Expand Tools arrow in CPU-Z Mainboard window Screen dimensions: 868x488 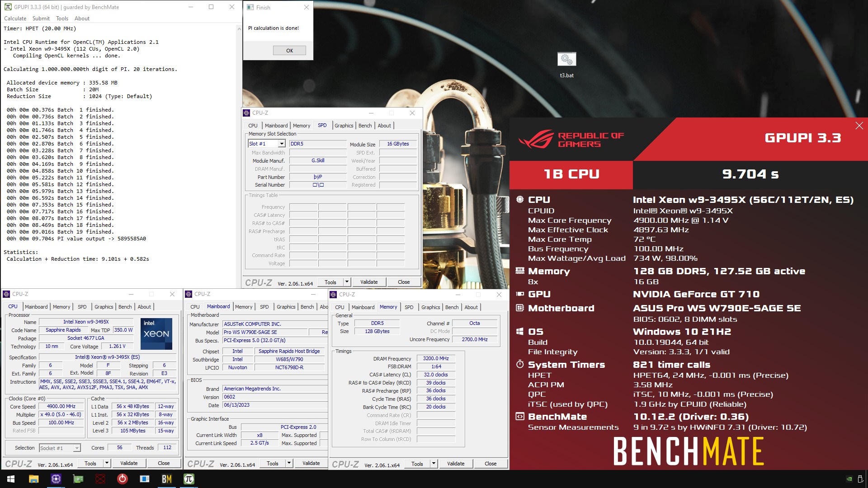(x=289, y=463)
